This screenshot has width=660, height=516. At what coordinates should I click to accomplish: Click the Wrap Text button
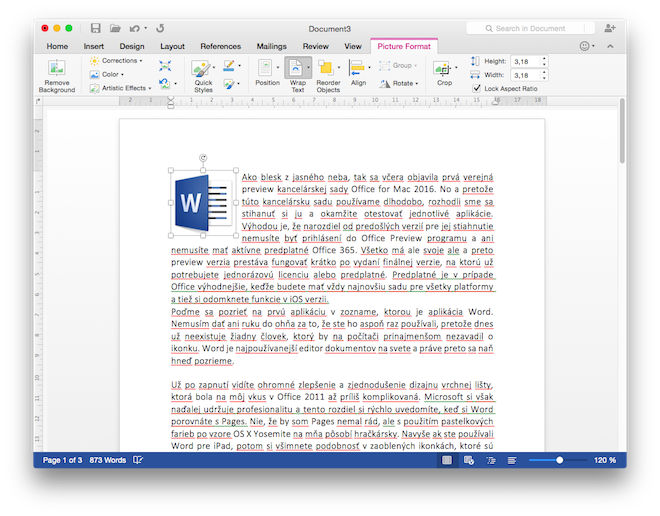297,75
